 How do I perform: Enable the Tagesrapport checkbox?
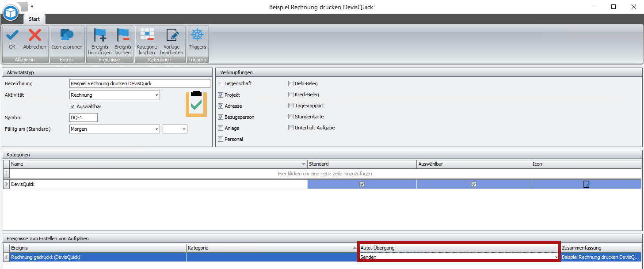(291, 106)
